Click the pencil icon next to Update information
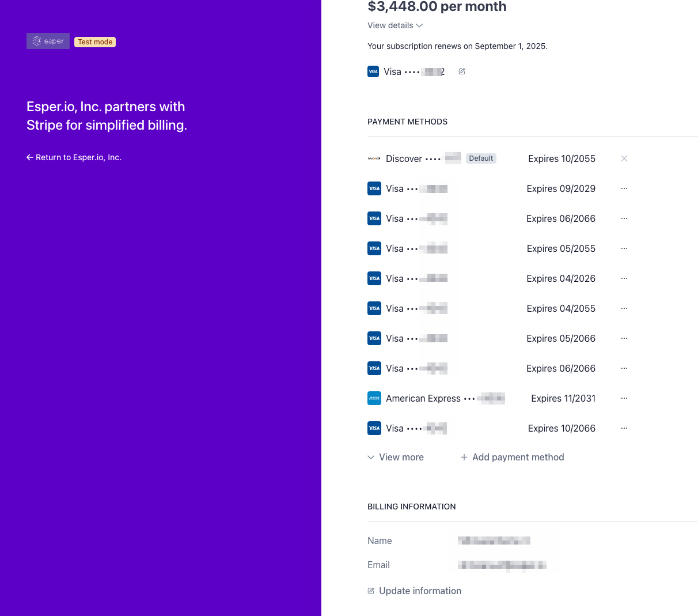This screenshot has height=616, width=698. 370,591
